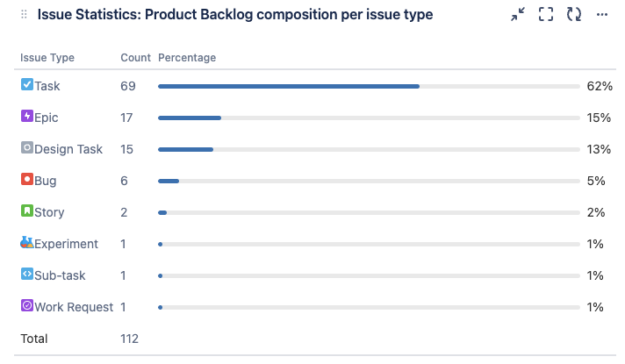Open the gadget's more options menu
The image size is (625, 364).
tap(602, 15)
